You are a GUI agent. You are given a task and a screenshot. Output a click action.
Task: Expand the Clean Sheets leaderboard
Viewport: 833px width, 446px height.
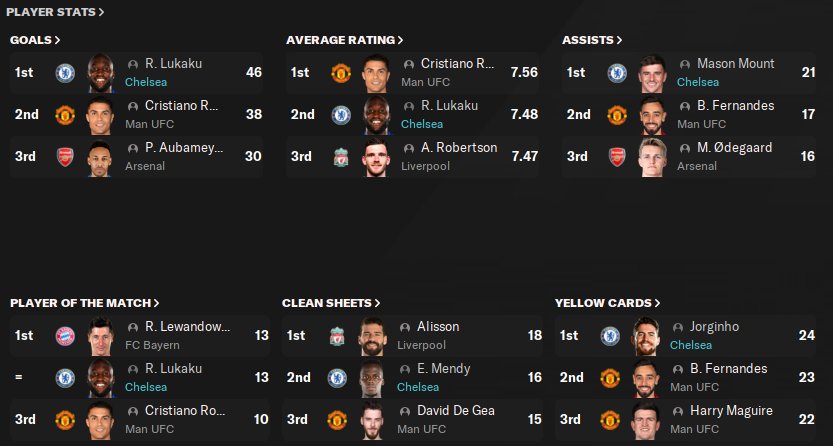coord(331,302)
